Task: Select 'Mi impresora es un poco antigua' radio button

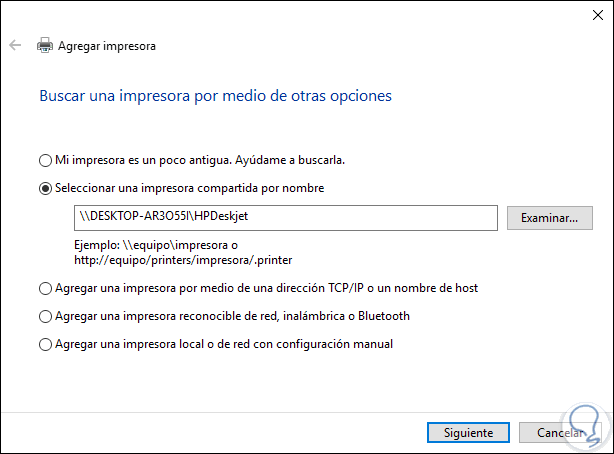Action: tap(44, 160)
